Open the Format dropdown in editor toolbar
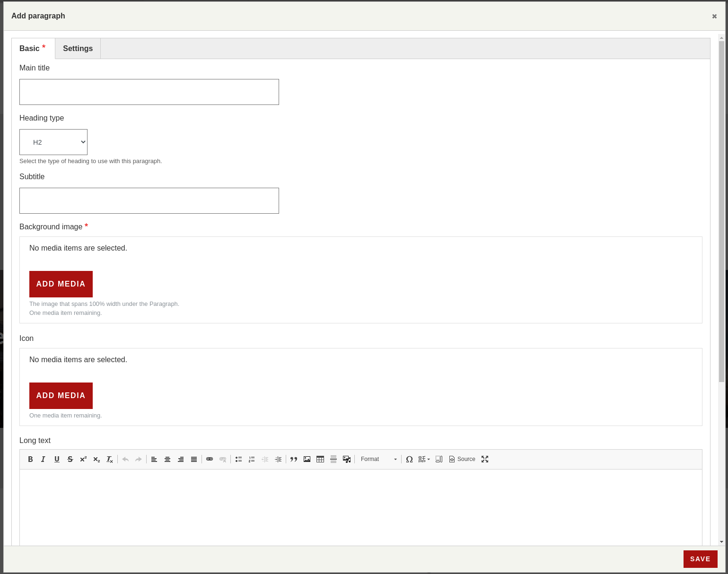Image resolution: width=728 pixels, height=574 pixels. pos(378,459)
